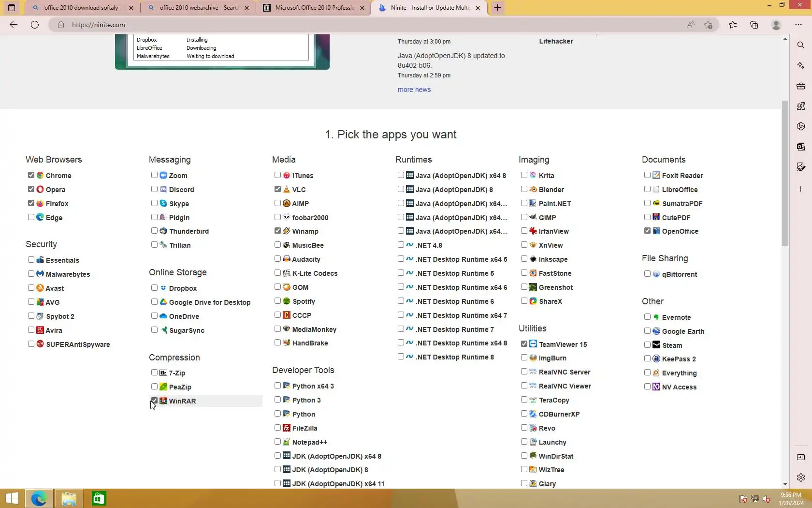
Task: Check the Zoom checkbox
Action: [x=154, y=175]
